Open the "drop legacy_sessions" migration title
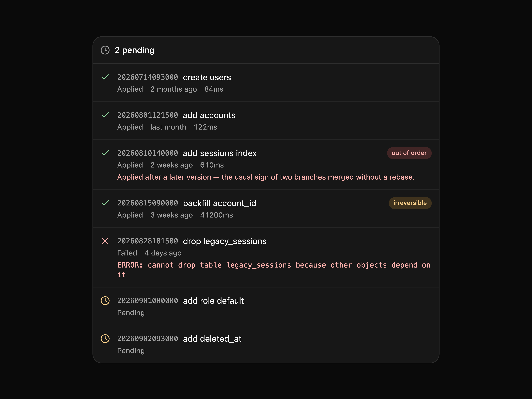 pos(225,241)
